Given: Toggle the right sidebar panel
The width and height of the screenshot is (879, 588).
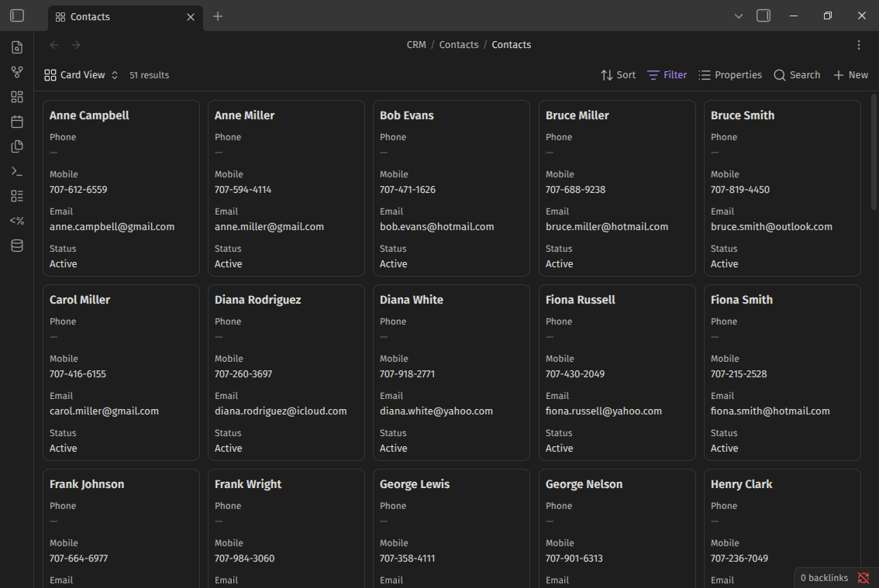Looking at the screenshot, I should [764, 15].
